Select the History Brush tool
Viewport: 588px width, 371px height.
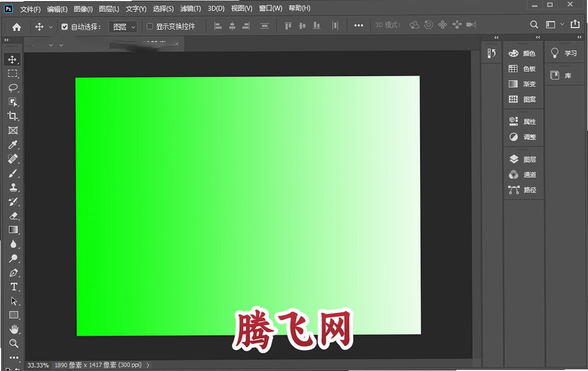[13, 201]
